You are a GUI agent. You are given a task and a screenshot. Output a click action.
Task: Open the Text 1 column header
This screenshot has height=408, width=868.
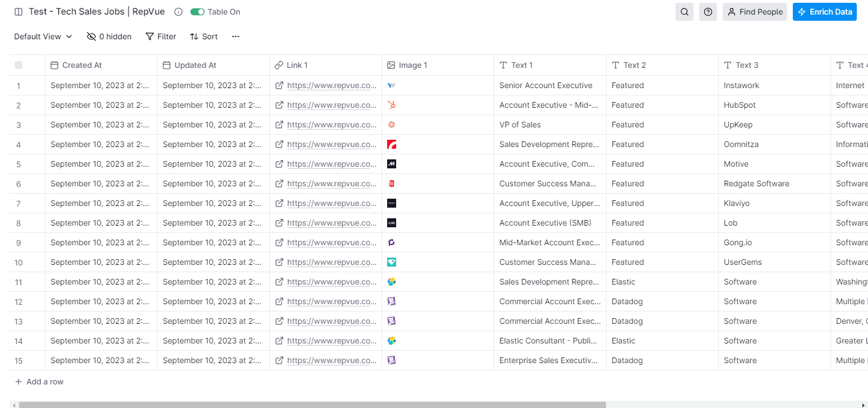point(550,65)
